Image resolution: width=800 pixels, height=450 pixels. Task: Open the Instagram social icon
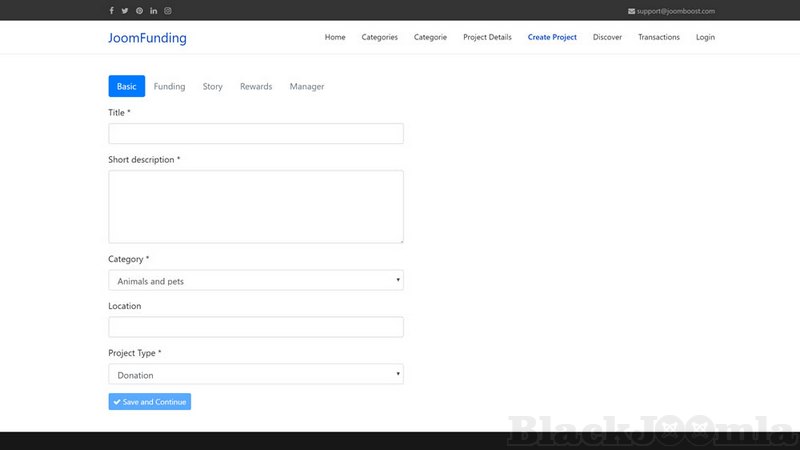(x=167, y=11)
